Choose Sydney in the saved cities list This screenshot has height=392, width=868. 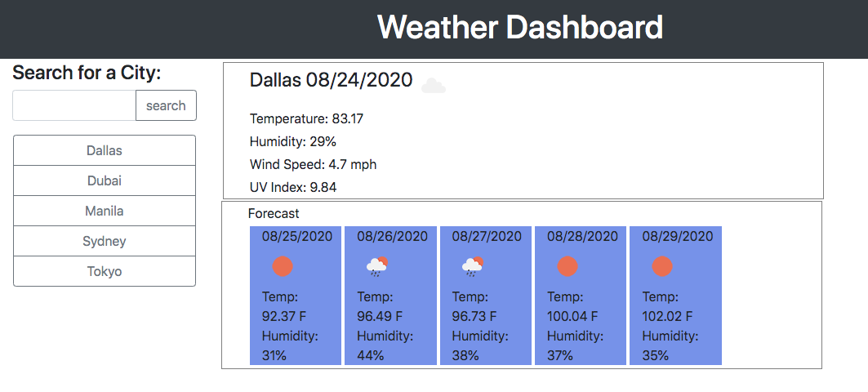click(105, 241)
